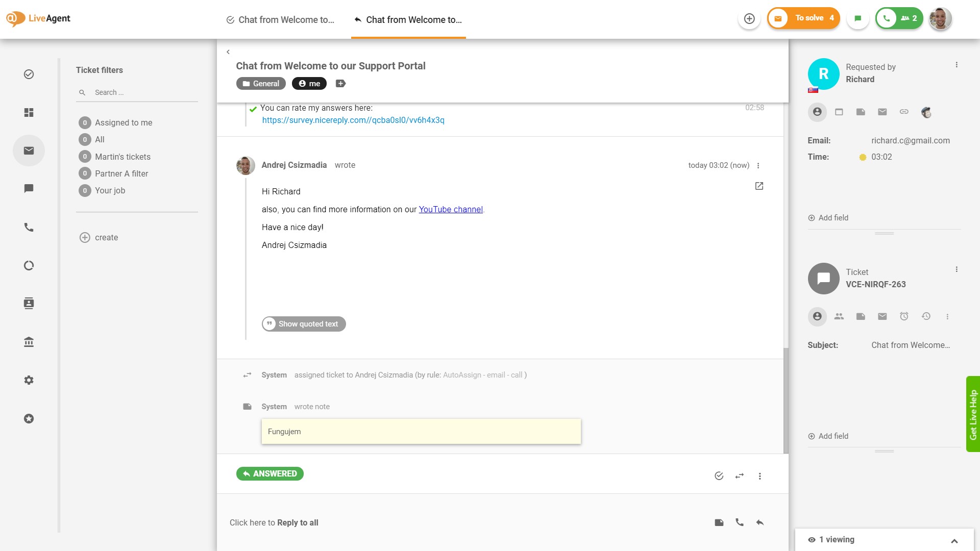Open the three-dot menu on Andrej's message
Screen dimensions: 980x551
(x=758, y=165)
